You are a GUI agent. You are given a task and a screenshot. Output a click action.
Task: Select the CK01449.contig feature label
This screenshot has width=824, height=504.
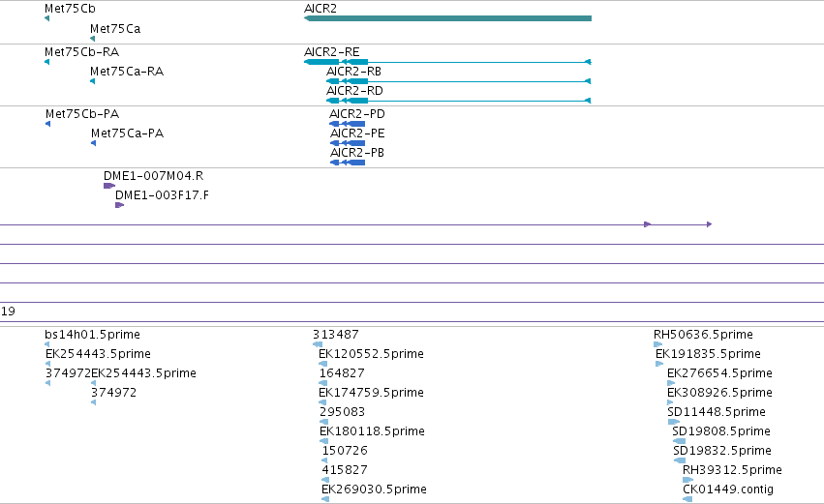pos(728,489)
